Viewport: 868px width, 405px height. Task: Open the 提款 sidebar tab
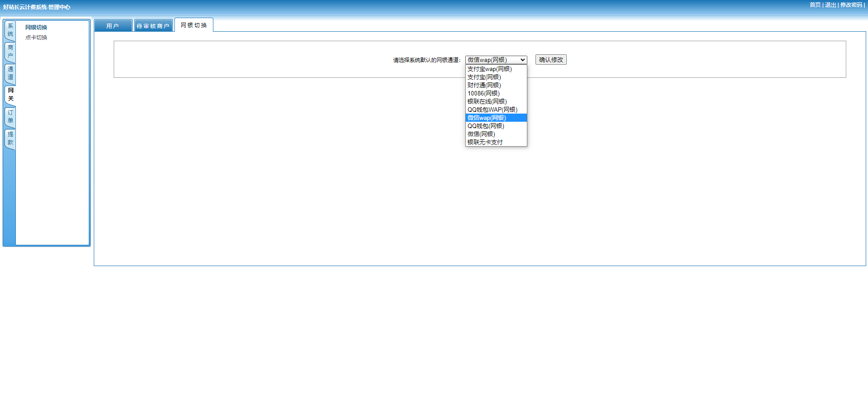click(x=10, y=138)
